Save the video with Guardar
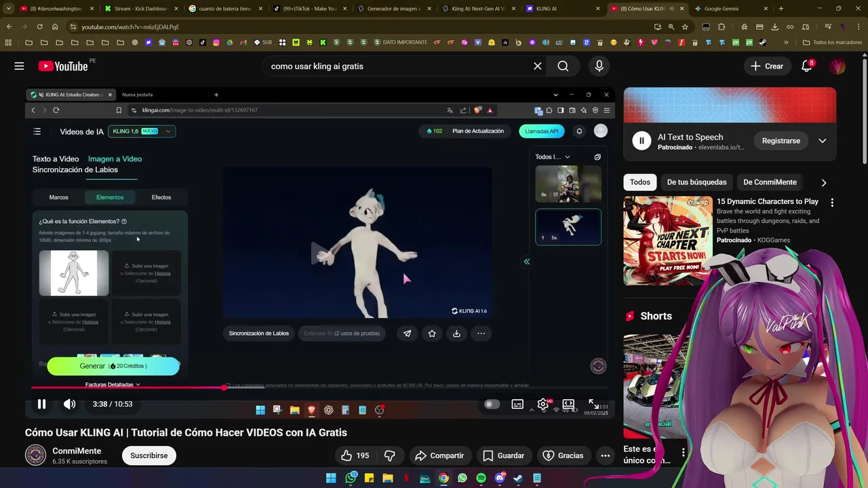868x488 pixels. point(503,455)
